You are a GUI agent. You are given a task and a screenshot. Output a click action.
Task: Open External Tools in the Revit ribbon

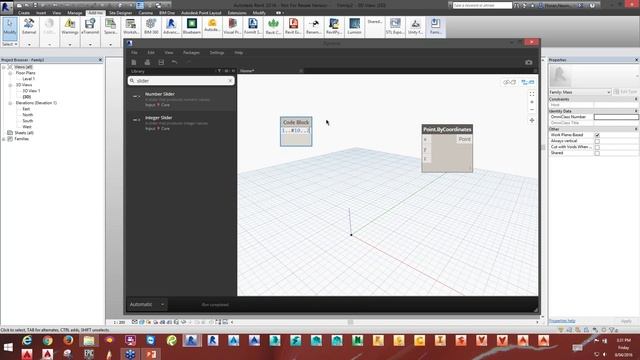pos(29,27)
